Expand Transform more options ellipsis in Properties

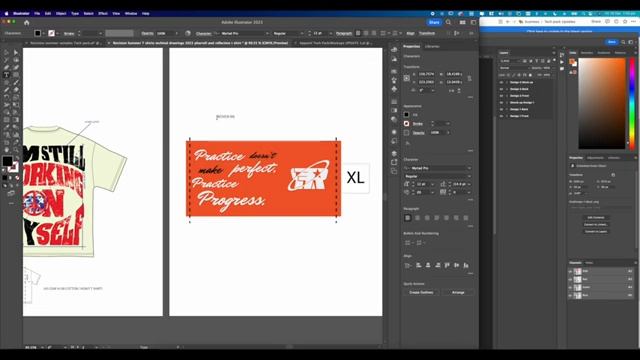click(470, 97)
